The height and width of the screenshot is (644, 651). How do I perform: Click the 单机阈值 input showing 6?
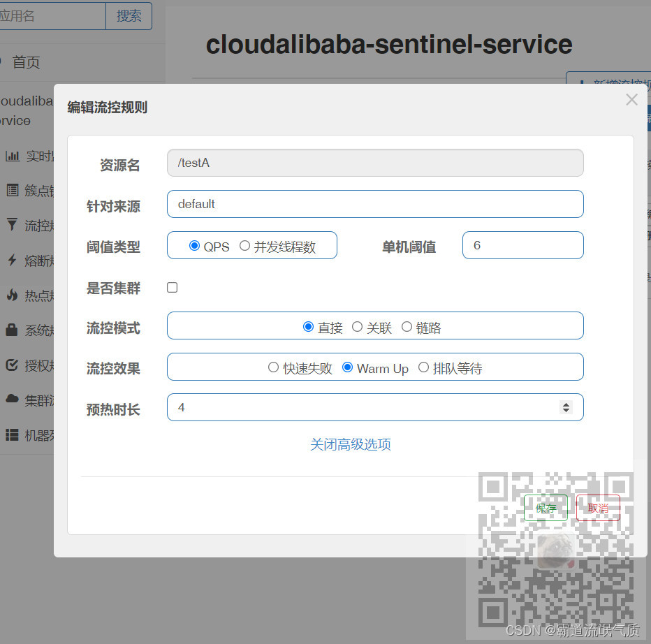pyautogui.click(x=522, y=245)
